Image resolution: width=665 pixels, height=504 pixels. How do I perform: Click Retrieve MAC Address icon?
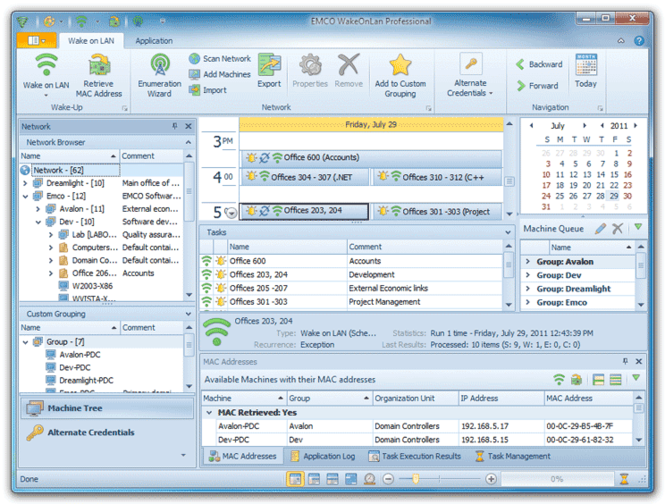[99, 66]
